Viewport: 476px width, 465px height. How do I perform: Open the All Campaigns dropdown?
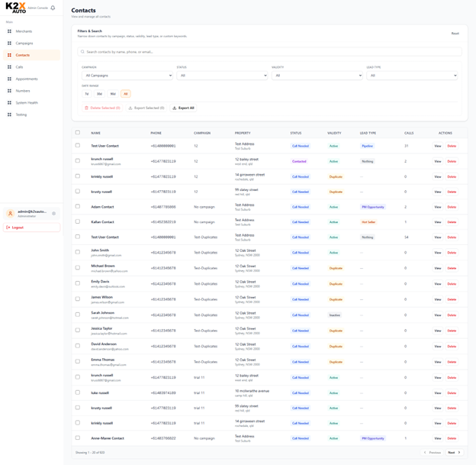click(x=127, y=76)
